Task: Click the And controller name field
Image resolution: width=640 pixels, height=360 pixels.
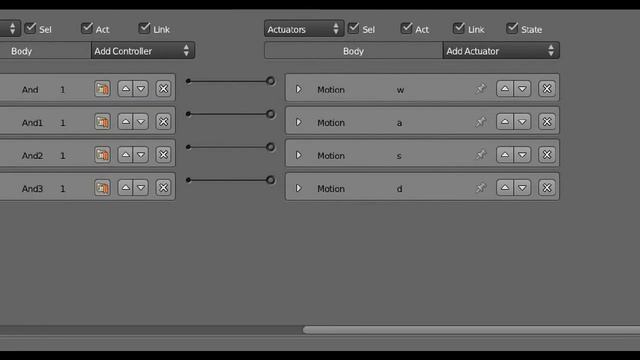Action: [30, 89]
